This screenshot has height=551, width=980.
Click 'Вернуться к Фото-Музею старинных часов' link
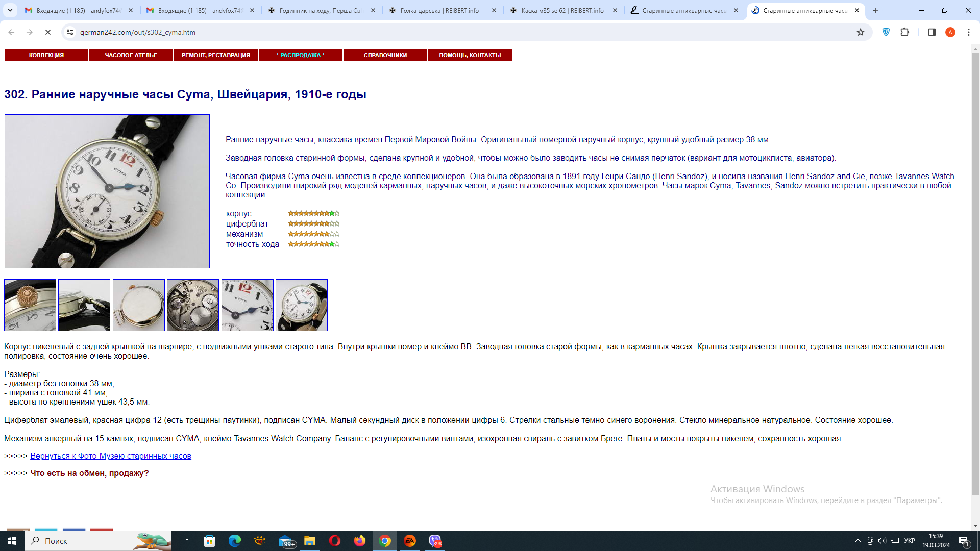point(111,456)
